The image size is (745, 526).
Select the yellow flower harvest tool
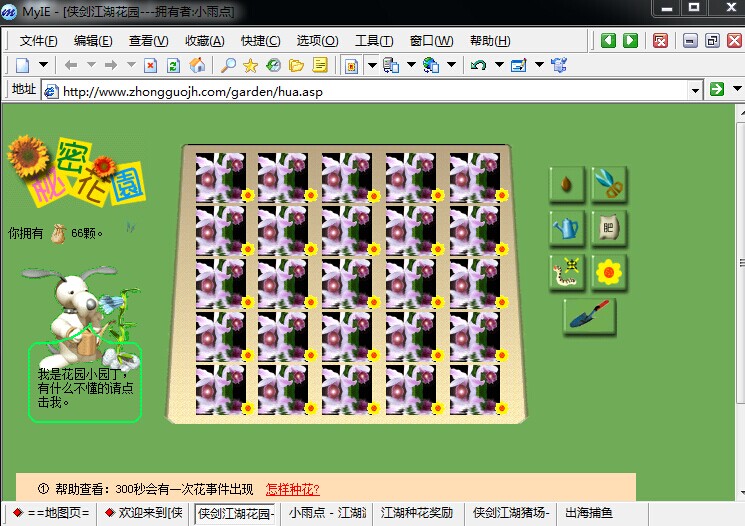click(610, 272)
